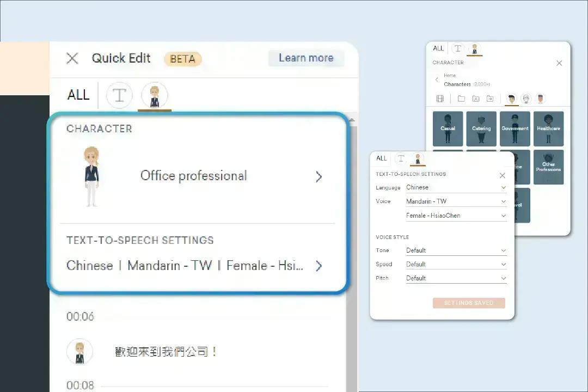Viewport: 588px width, 392px height.
Task: Close the Character panel
Action: (x=559, y=63)
